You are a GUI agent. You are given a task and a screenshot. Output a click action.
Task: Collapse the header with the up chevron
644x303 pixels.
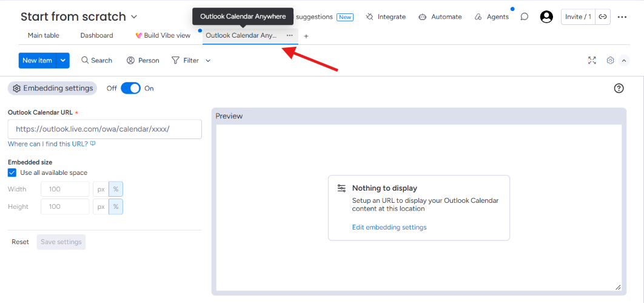click(x=624, y=61)
